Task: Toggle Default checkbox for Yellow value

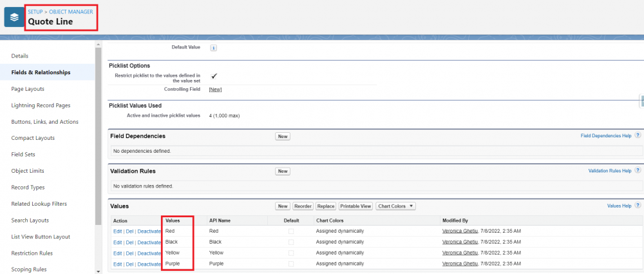Action: (291, 253)
